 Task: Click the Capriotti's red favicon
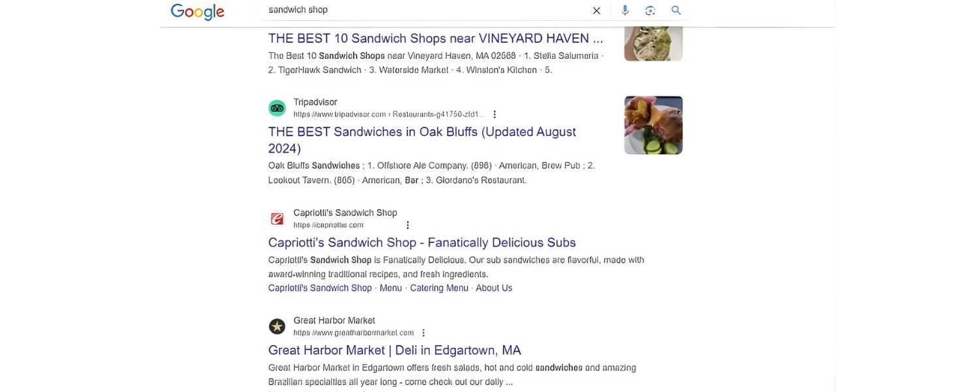[x=277, y=219]
